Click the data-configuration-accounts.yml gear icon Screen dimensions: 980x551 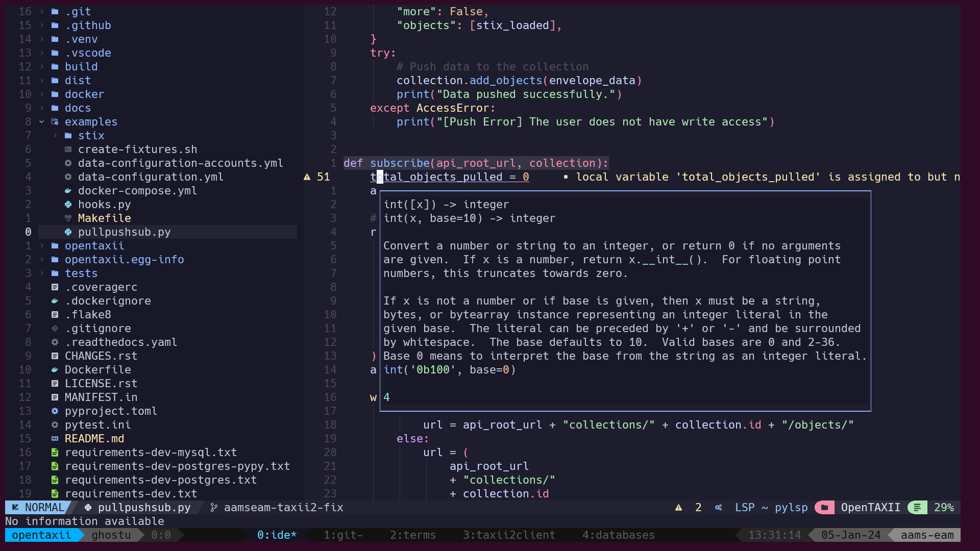[x=68, y=163]
